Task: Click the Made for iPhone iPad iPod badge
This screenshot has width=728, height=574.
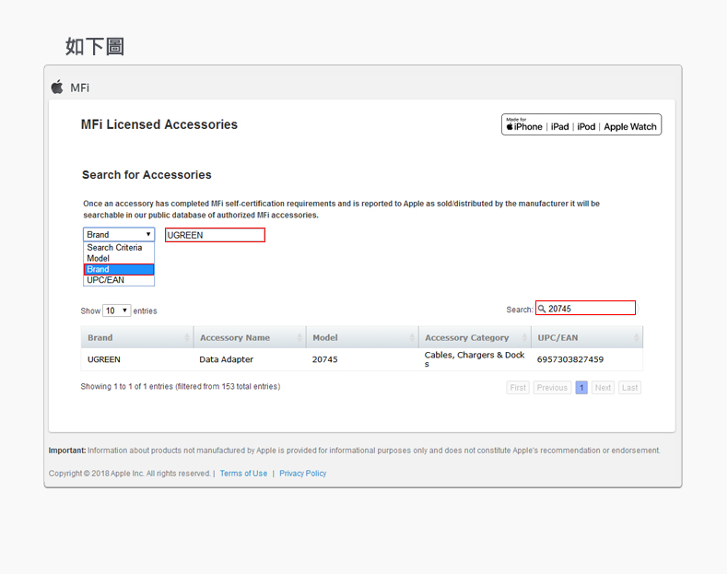Action: click(x=581, y=125)
